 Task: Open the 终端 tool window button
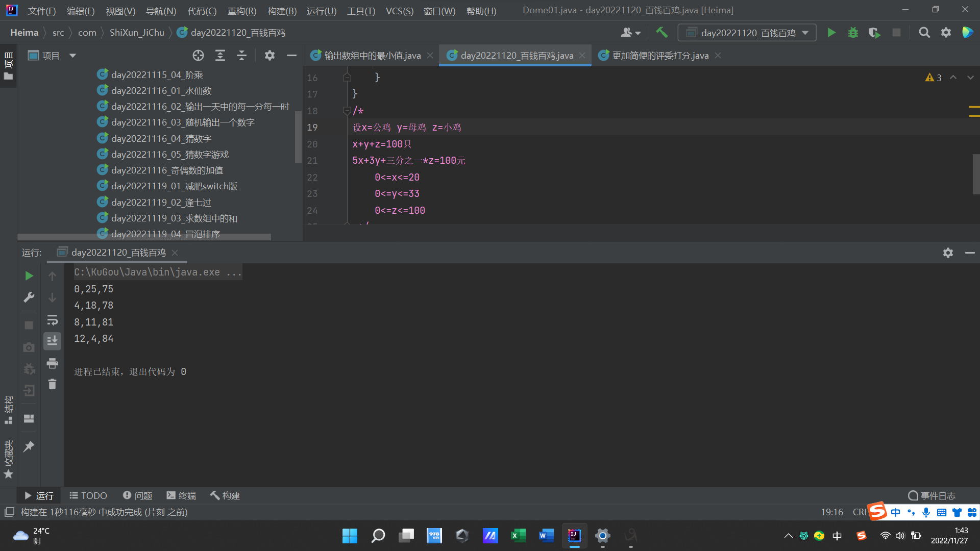point(181,495)
